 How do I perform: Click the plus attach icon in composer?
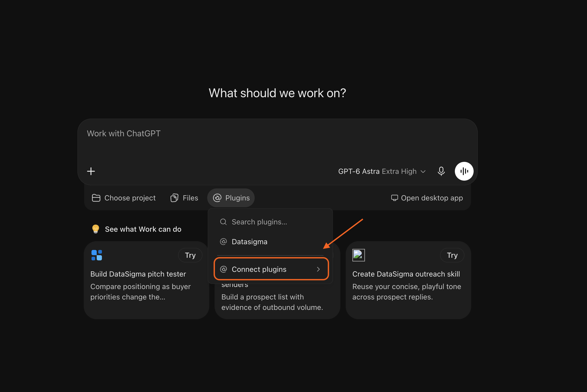point(91,171)
